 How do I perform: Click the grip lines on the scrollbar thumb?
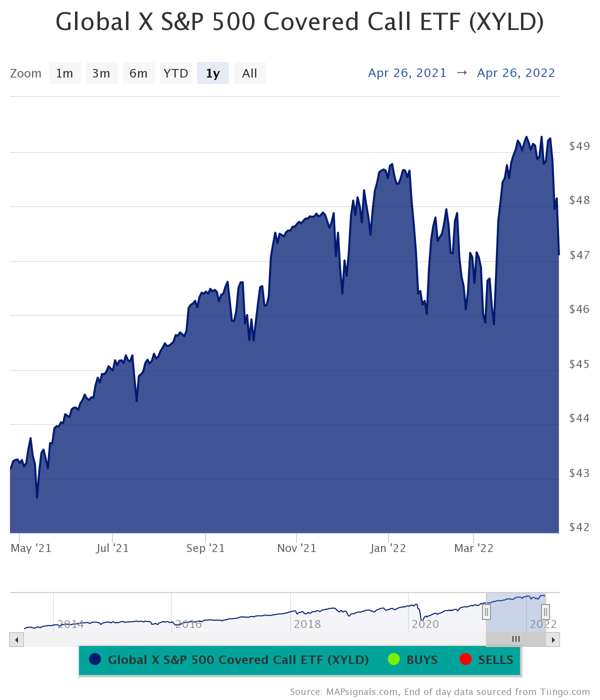tap(515, 639)
